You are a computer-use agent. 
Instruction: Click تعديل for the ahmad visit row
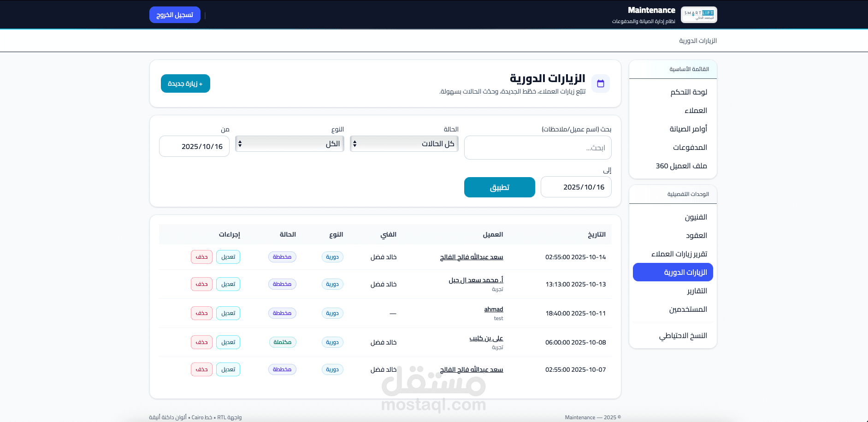pyautogui.click(x=228, y=313)
